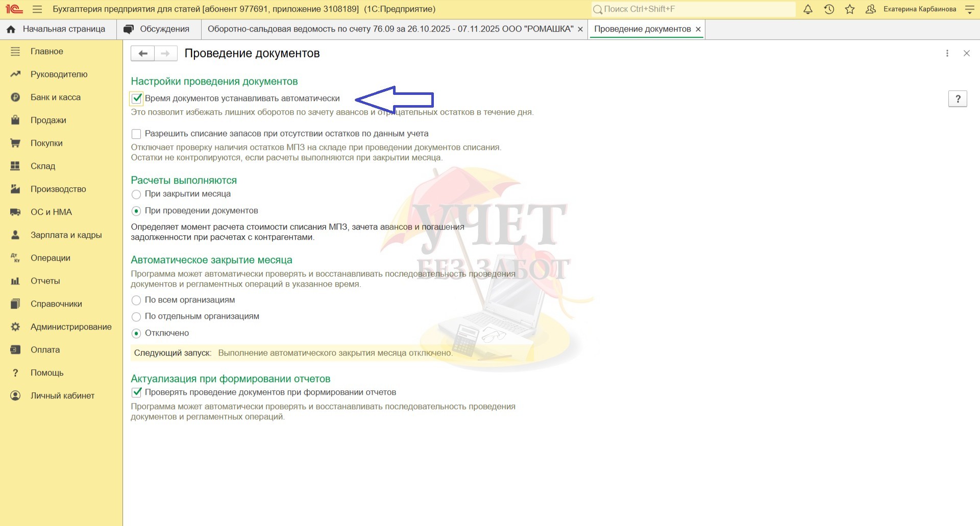Click the forward navigation arrow button
The width and height of the screenshot is (980, 526).
pos(165,54)
